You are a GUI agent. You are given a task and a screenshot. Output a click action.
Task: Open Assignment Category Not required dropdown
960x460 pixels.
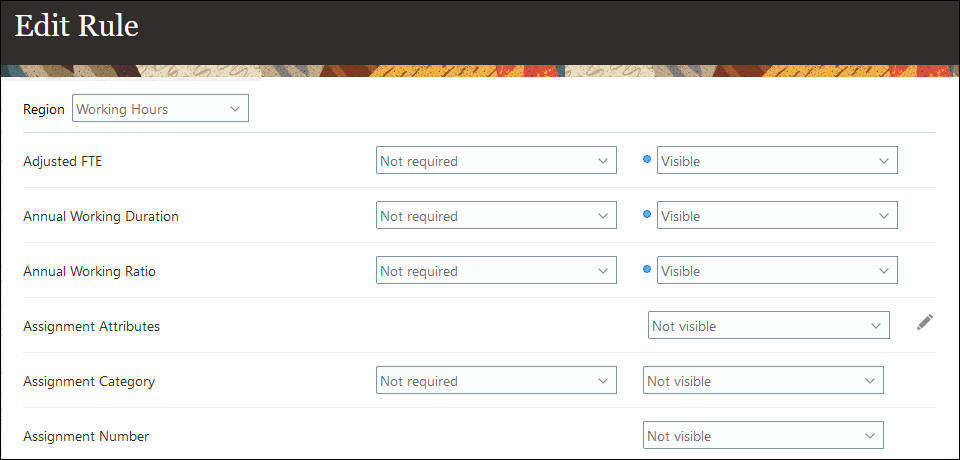pos(496,381)
